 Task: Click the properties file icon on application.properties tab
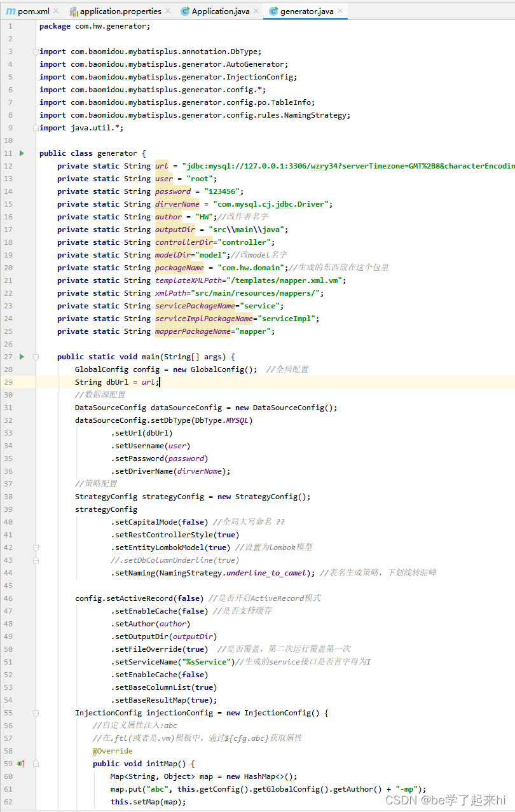coord(74,11)
